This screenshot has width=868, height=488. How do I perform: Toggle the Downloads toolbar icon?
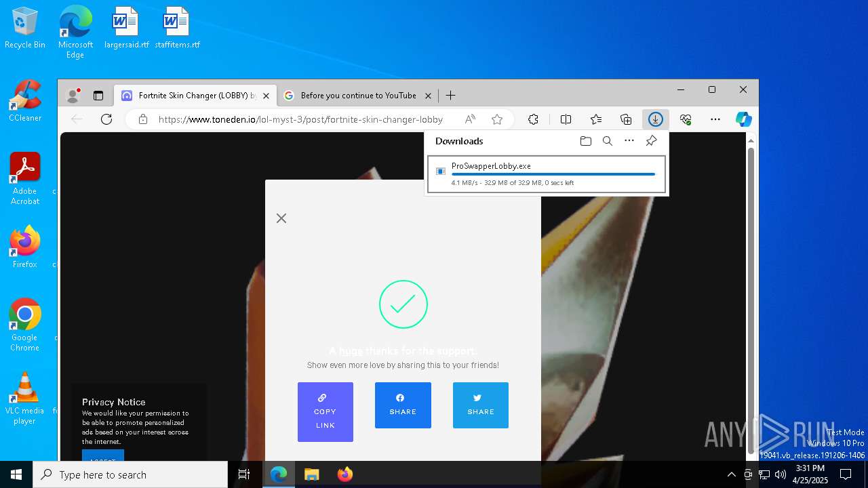(x=655, y=119)
